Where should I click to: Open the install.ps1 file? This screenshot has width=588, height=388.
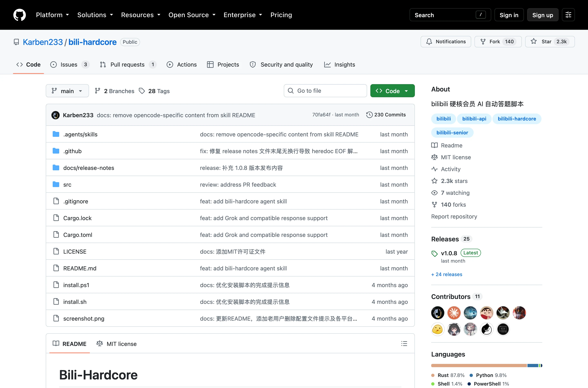pyautogui.click(x=76, y=285)
